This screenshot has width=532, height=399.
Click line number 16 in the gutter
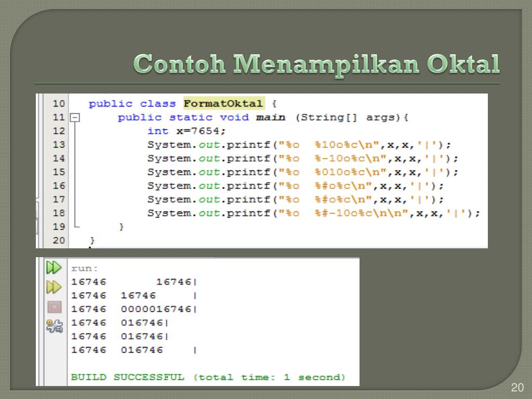(x=58, y=185)
